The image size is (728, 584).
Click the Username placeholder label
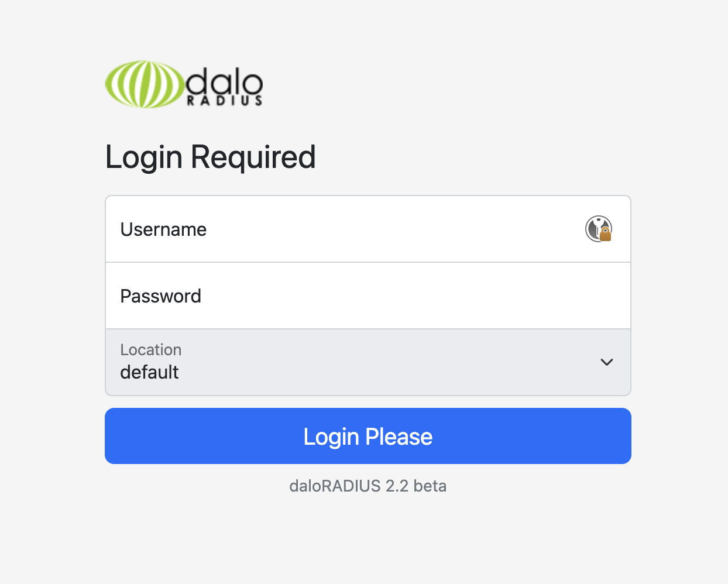coord(163,229)
